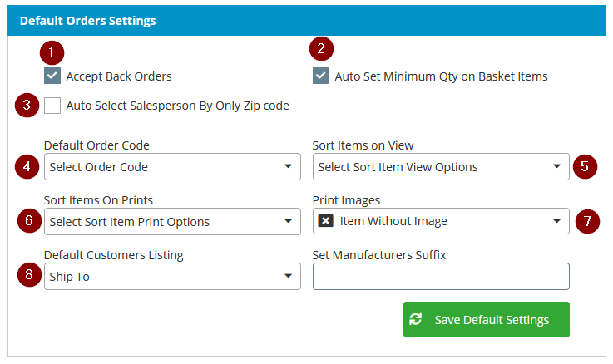Click the red number 8 marker

[x=29, y=274]
